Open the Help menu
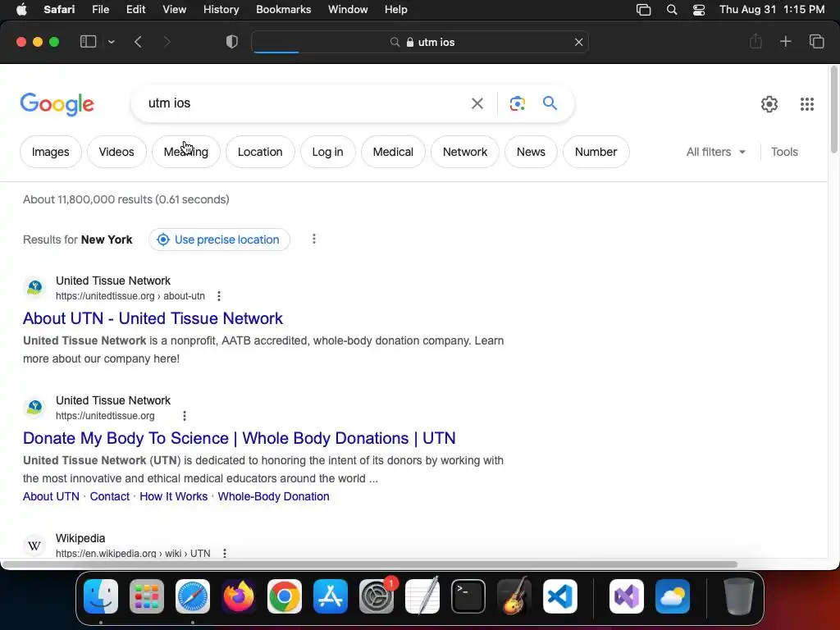 point(396,10)
